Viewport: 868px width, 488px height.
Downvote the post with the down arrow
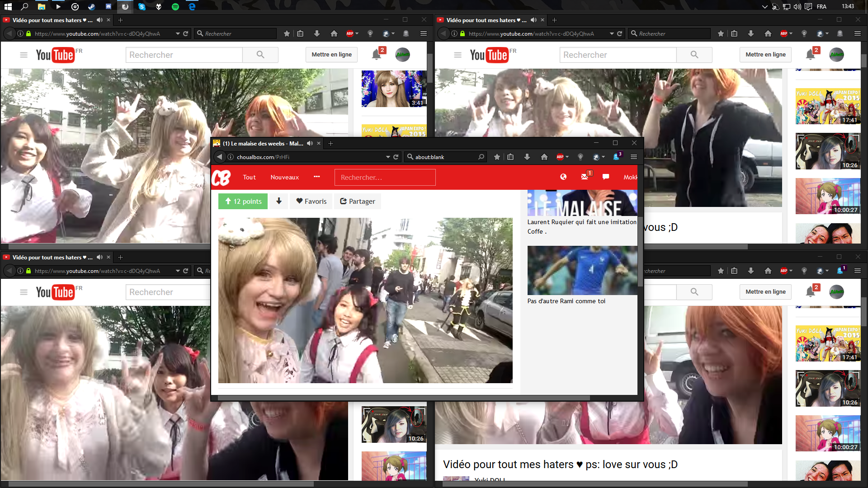coord(279,201)
